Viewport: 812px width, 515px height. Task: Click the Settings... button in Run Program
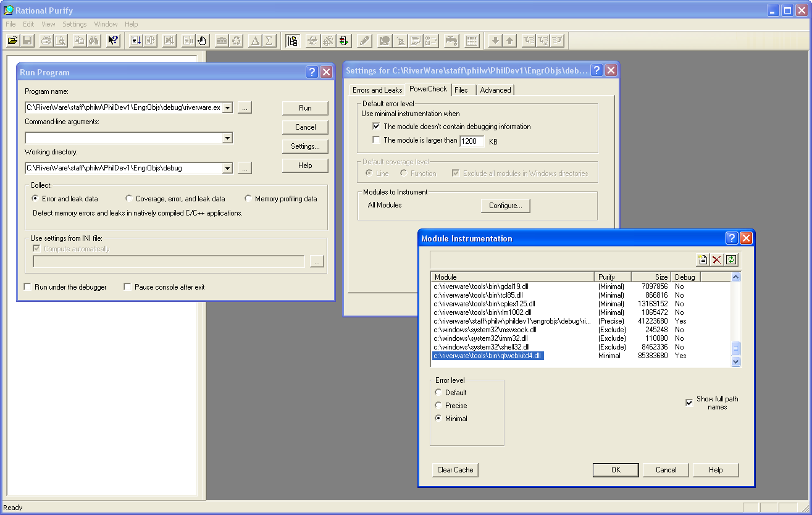305,146
